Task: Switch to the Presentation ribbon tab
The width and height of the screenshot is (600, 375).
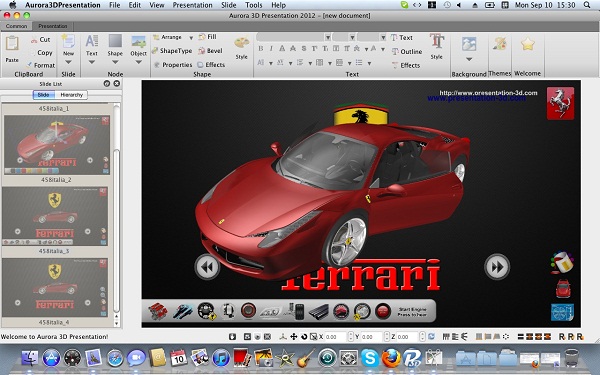Action: tap(53, 26)
